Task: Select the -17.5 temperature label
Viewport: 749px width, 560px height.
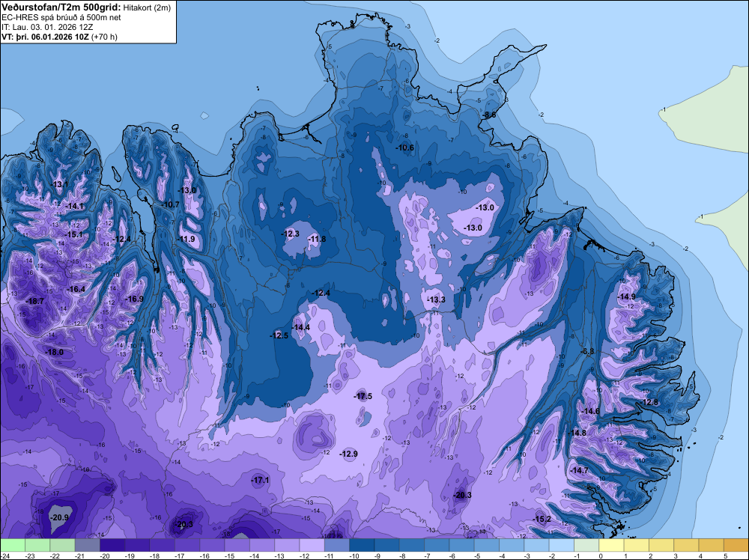Action: (x=363, y=396)
